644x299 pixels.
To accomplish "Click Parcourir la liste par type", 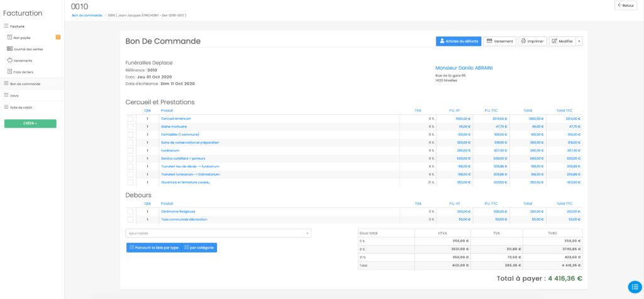I will click(x=154, y=247).
